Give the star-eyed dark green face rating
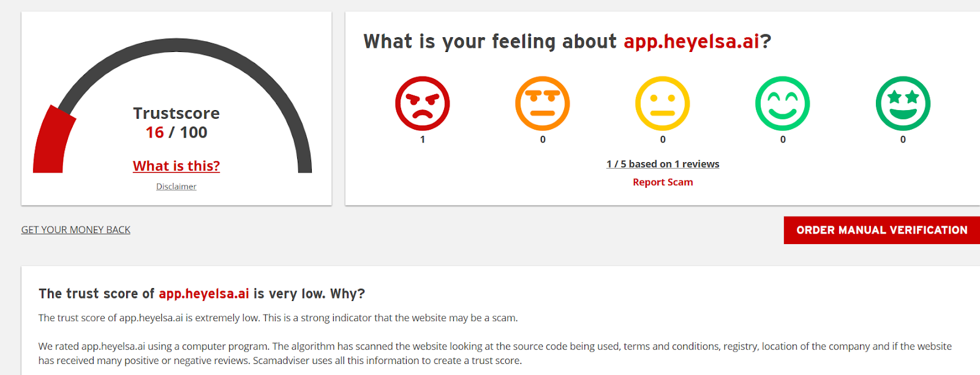 pos(903,103)
